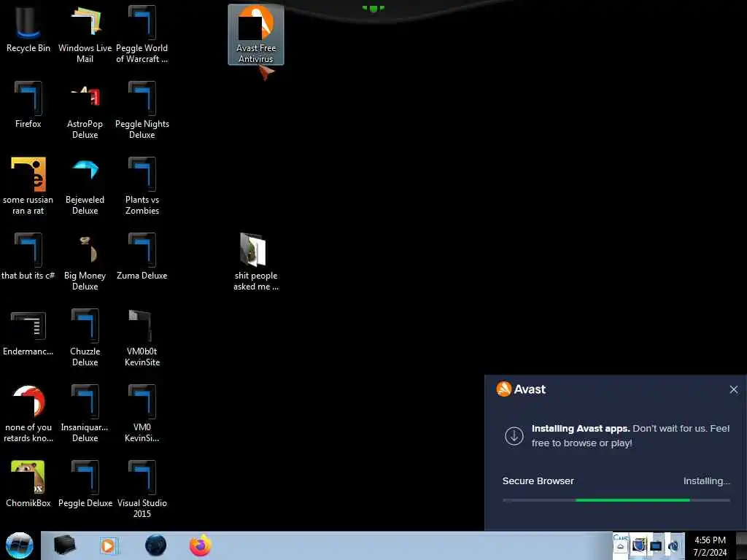
Task: Select the VM0 KevinSi... desktop icon
Action: (142, 413)
